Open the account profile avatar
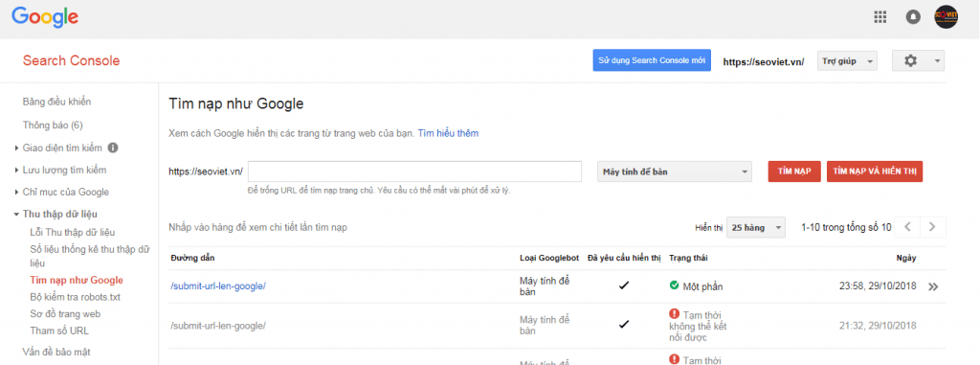Image resolution: width=980 pixels, height=365 pixels. coord(946,17)
